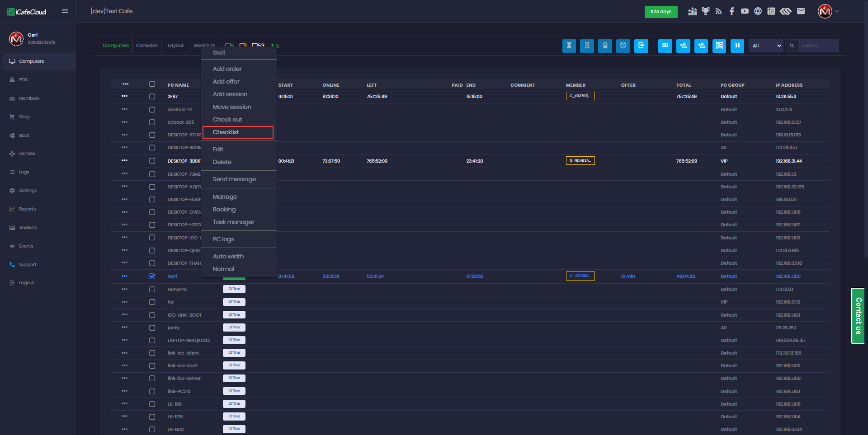
Task: Click the Facebook icon in the header
Action: tap(731, 11)
